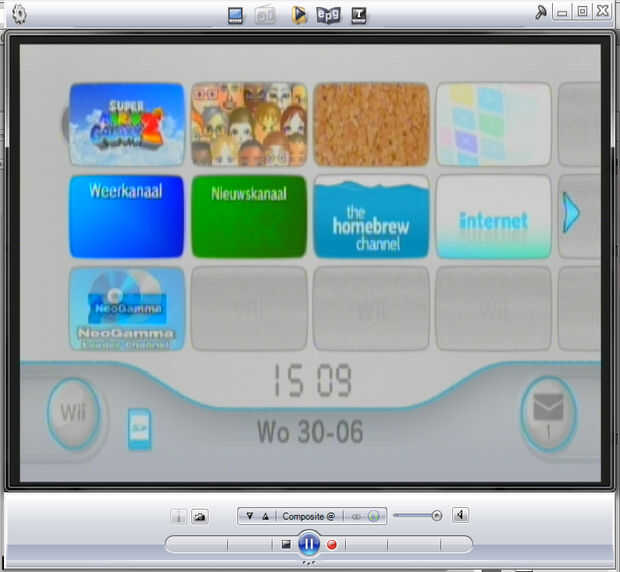This screenshot has width=620, height=572.
Task: Switch to the TV monitor view icon
Action: [235, 16]
